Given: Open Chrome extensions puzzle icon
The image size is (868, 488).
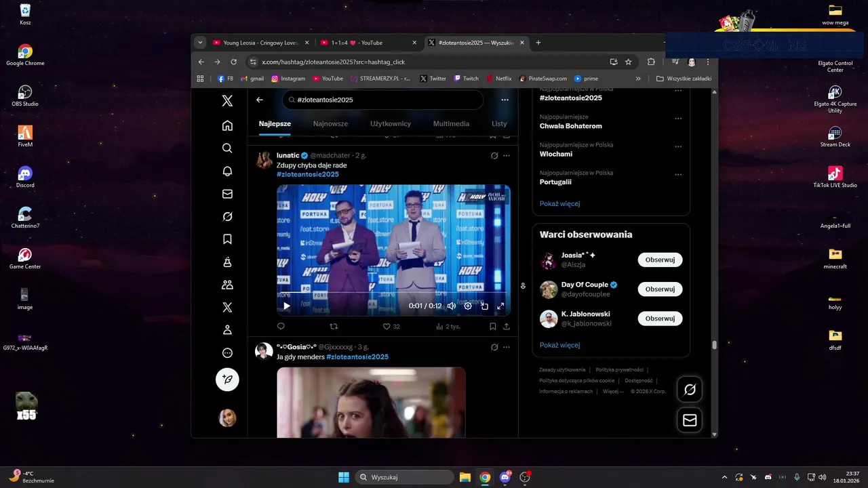Looking at the screenshot, I should 651,62.
